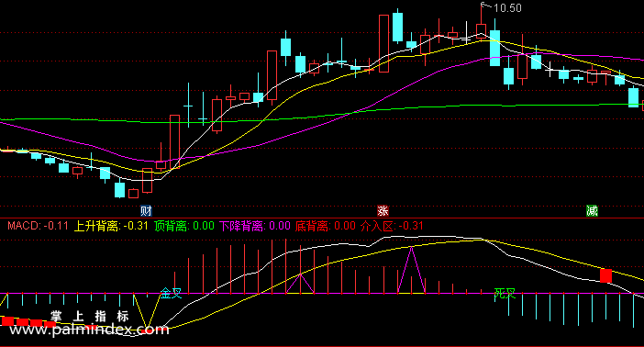Image resolution: width=644 pixels, height=347 pixels.
Task: Click the green 减 marker icon
Action: click(x=592, y=211)
